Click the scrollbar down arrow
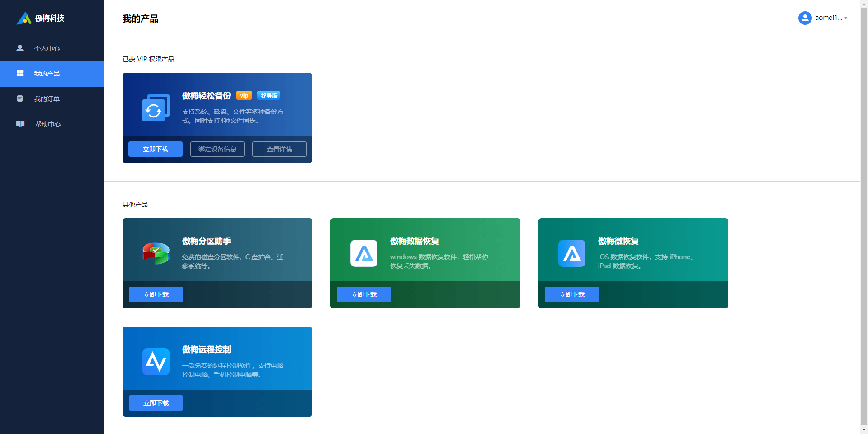The image size is (868, 434). (864, 430)
